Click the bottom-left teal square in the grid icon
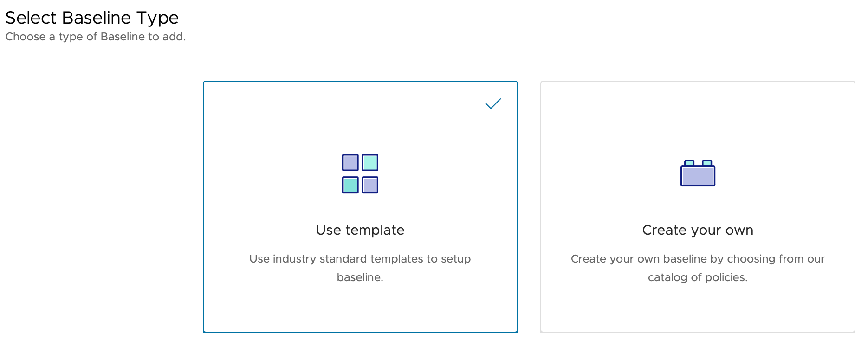The height and width of the screenshot is (347, 868). (x=350, y=185)
